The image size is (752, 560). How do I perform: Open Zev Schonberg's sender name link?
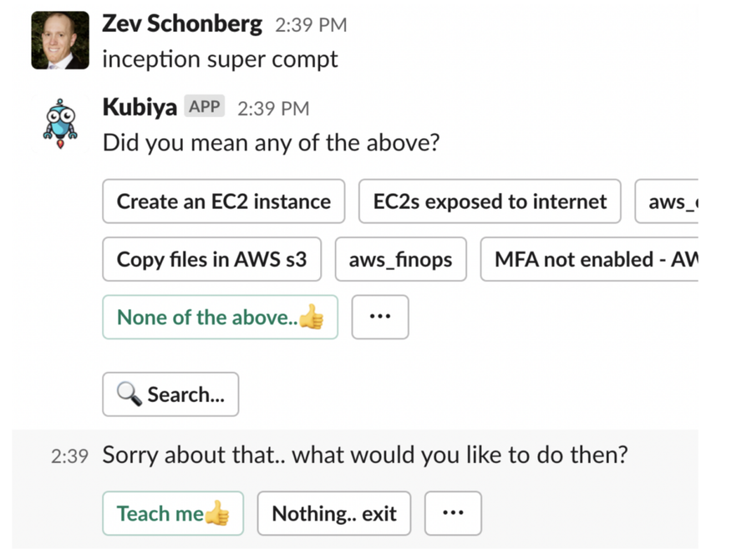click(181, 24)
